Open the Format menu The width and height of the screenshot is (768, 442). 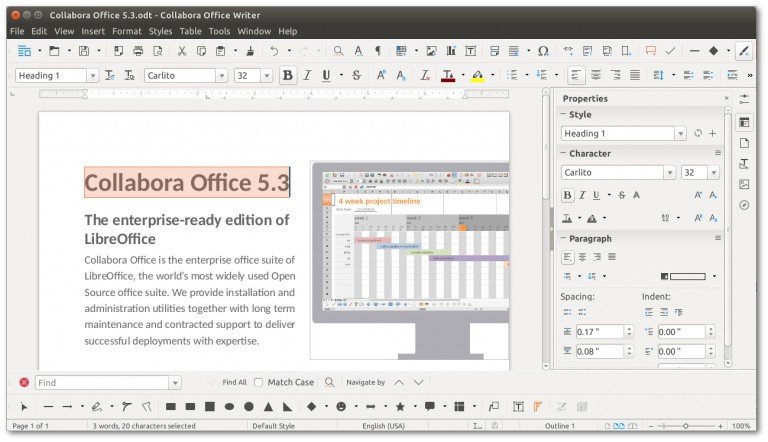click(126, 31)
